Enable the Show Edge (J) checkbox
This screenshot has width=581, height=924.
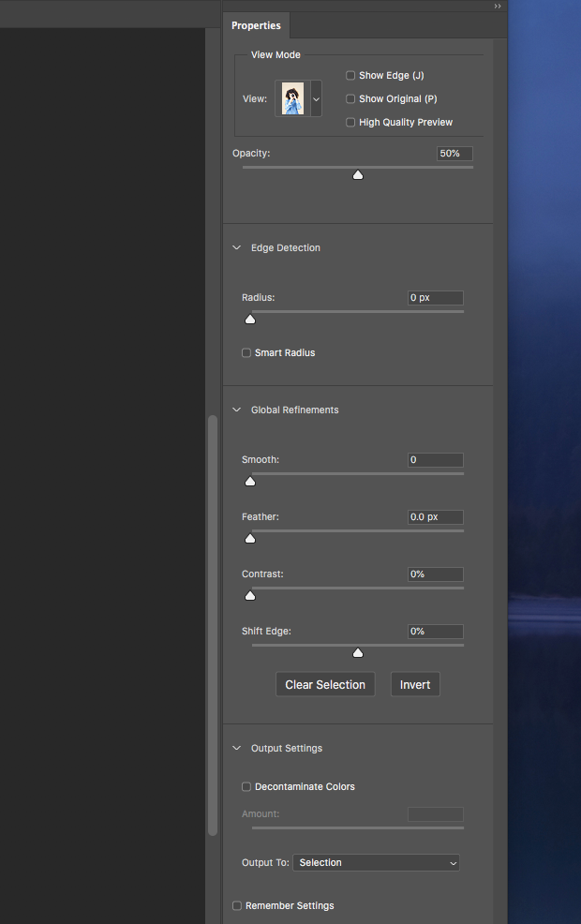click(350, 75)
